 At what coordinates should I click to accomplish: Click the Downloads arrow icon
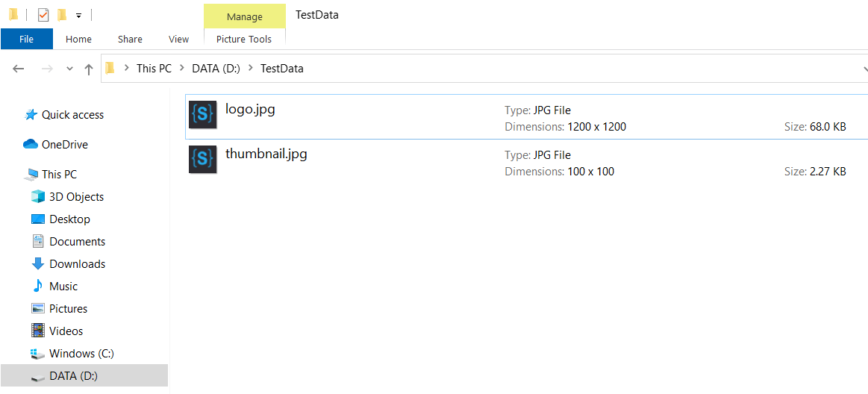[x=37, y=263]
